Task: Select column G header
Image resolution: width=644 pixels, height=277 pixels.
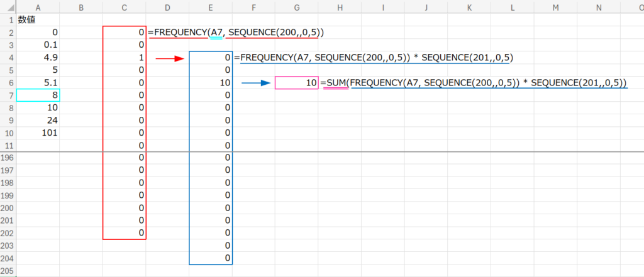Action: [x=296, y=7]
